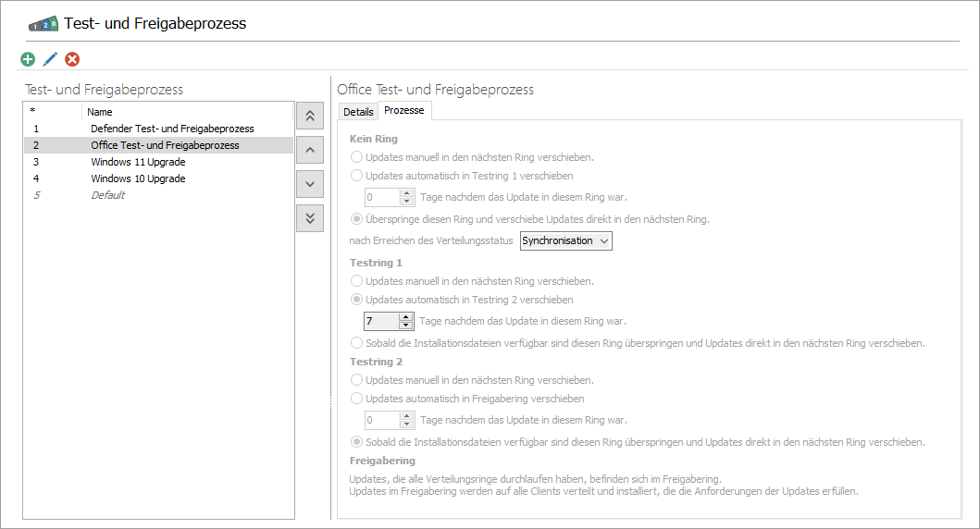Click the Testring 1 days input field
The width and height of the screenshot is (980, 529).
click(380, 321)
